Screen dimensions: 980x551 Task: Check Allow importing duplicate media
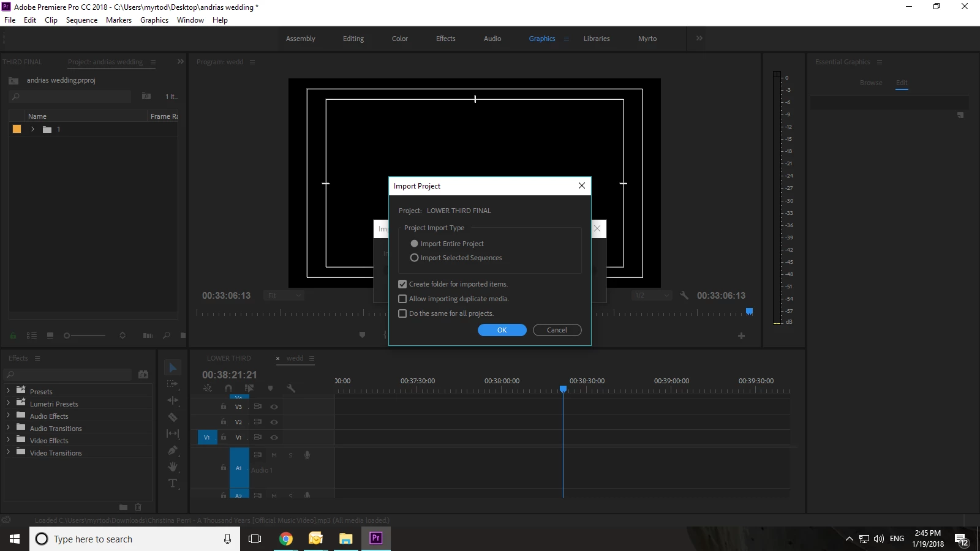tap(402, 299)
